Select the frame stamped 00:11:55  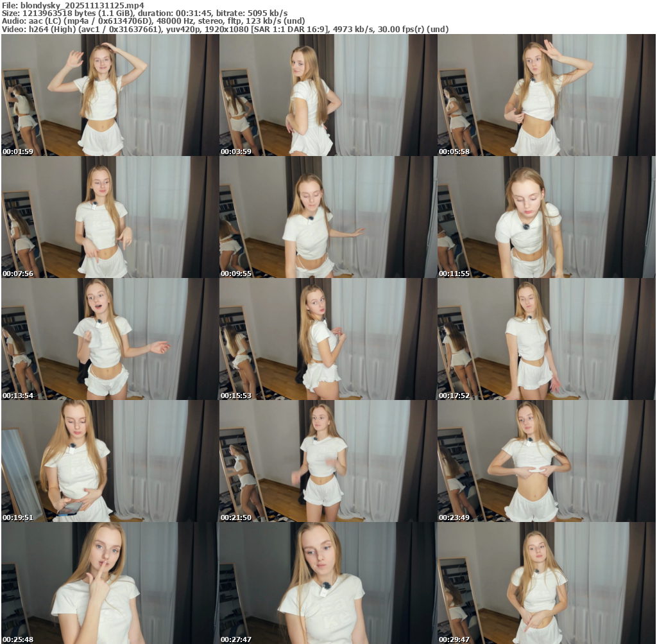click(x=547, y=217)
